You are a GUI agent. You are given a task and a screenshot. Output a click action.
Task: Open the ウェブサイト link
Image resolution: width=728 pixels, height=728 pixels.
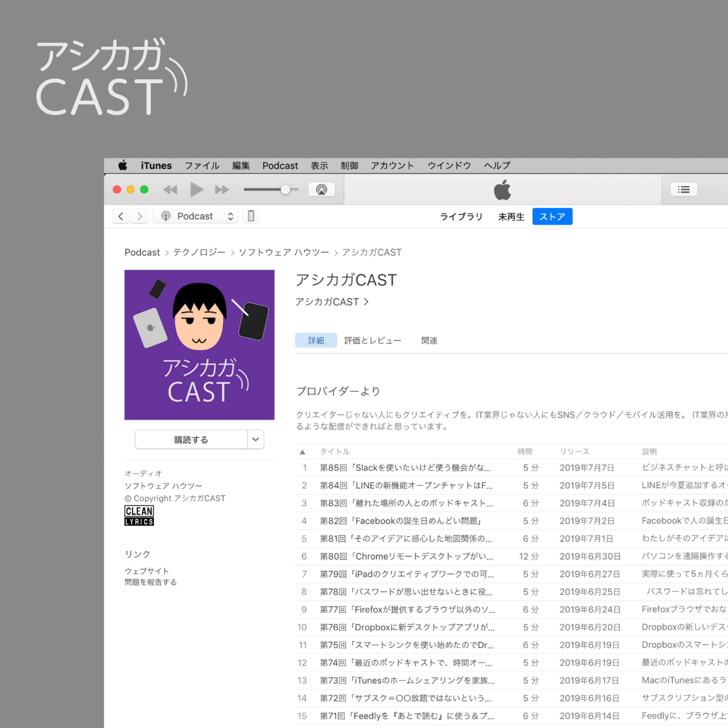tap(147, 571)
